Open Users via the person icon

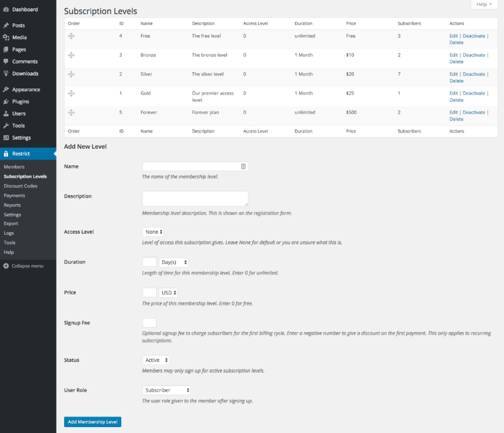pos(6,113)
